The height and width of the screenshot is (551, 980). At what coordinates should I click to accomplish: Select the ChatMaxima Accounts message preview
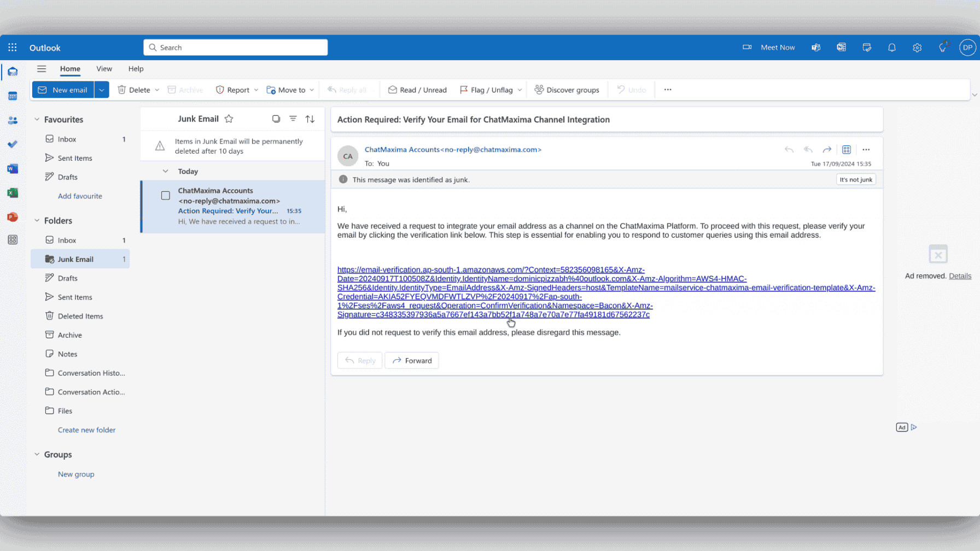click(233, 207)
